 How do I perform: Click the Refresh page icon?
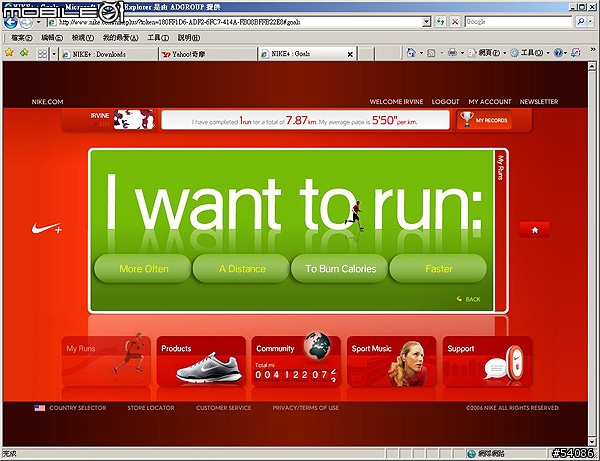(441, 22)
